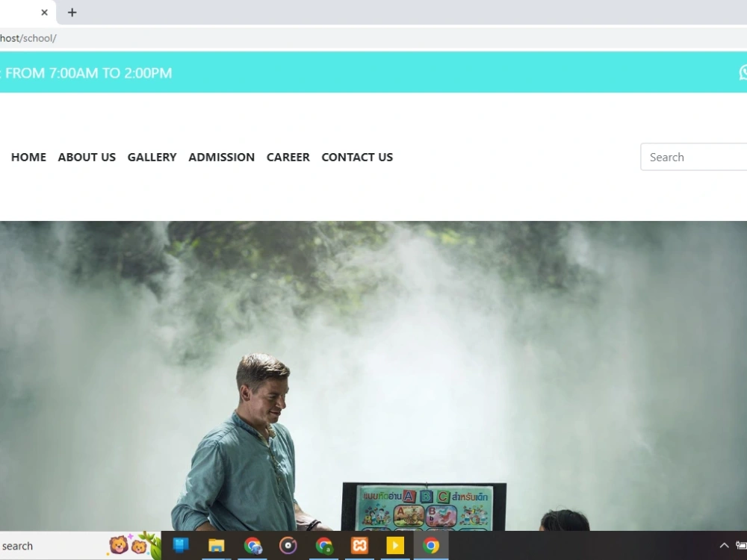This screenshot has height=560, width=747.
Task: Switch to the HOME navigation item
Action: click(28, 157)
